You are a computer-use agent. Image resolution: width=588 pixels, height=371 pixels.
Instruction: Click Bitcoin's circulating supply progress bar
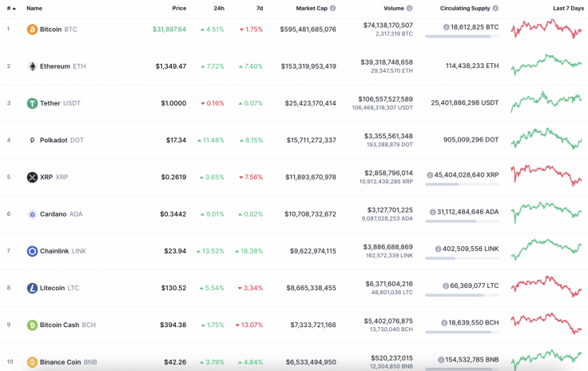[x=462, y=36]
